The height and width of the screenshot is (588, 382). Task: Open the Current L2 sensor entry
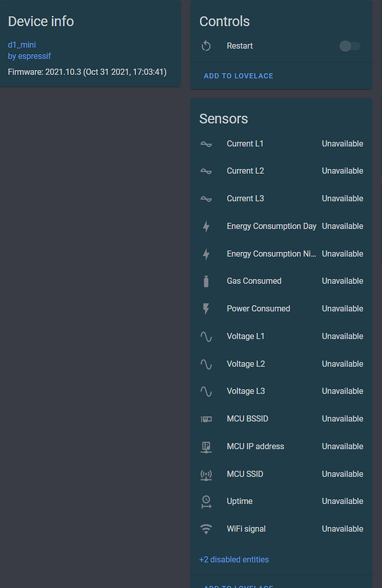click(245, 171)
